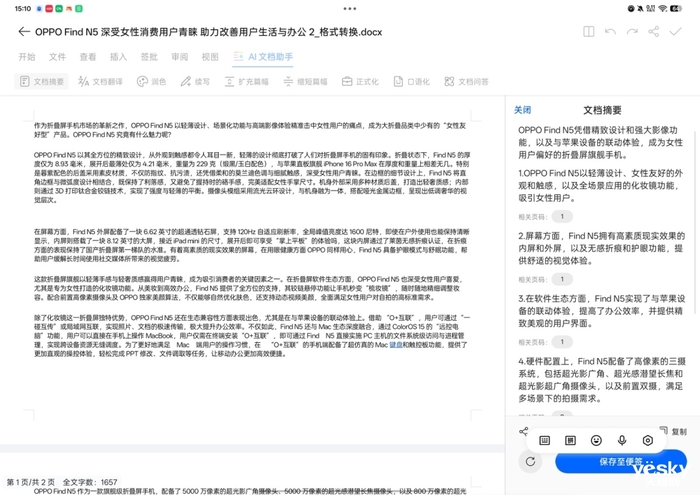Screen dimensions: 700x495
Task: Regenerate the summary with the refresh button
Action: [x=530, y=461]
